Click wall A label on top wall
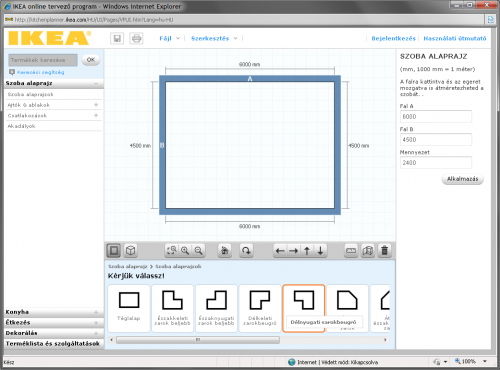The height and width of the screenshot is (370, 500). pyautogui.click(x=250, y=79)
